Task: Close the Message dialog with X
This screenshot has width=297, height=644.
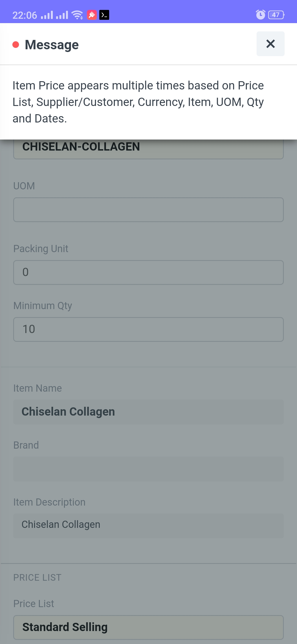Action: coord(270,44)
